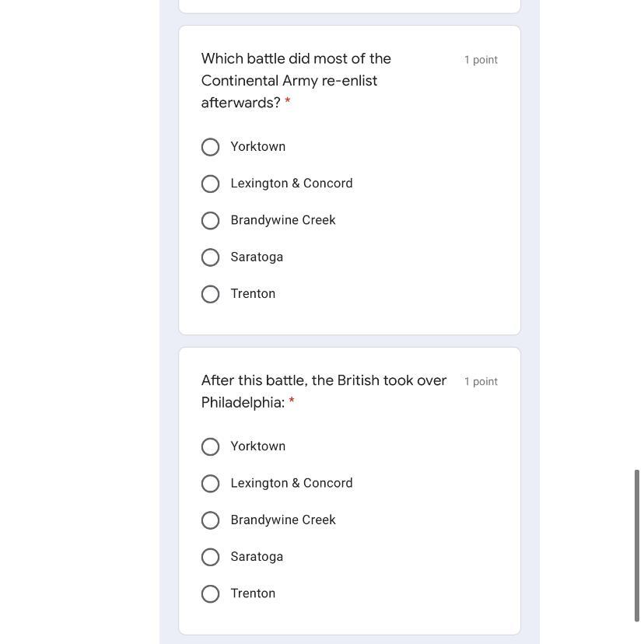Mark Trenton radio for the re-enlist question

click(x=210, y=294)
